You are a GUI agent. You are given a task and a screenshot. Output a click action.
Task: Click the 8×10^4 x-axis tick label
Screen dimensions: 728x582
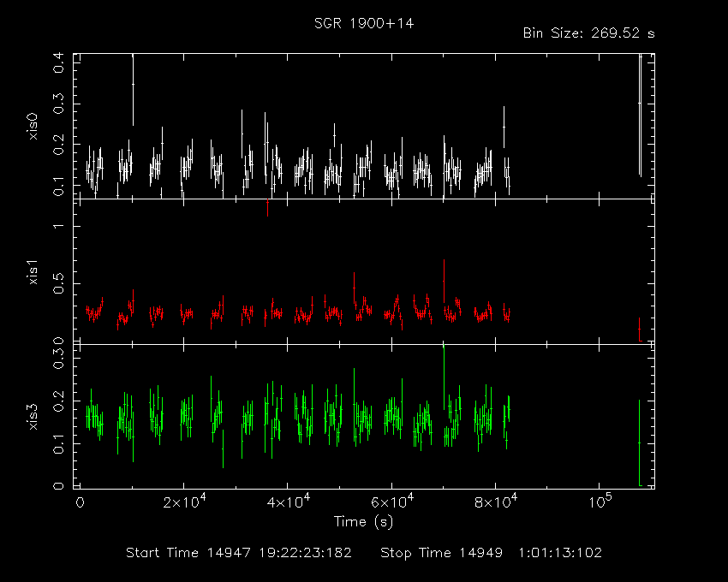tap(496, 502)
